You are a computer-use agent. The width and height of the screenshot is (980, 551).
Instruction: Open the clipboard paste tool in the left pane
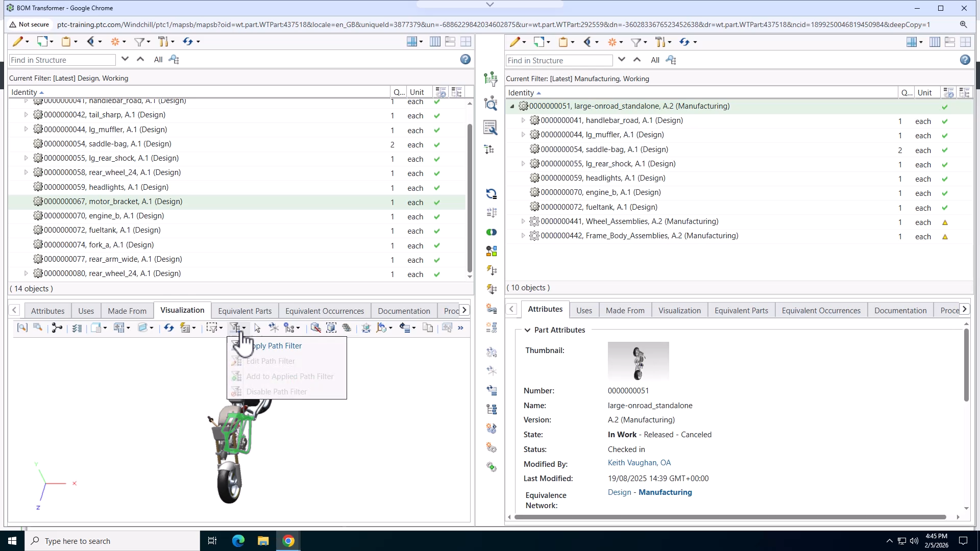[66, 41]
